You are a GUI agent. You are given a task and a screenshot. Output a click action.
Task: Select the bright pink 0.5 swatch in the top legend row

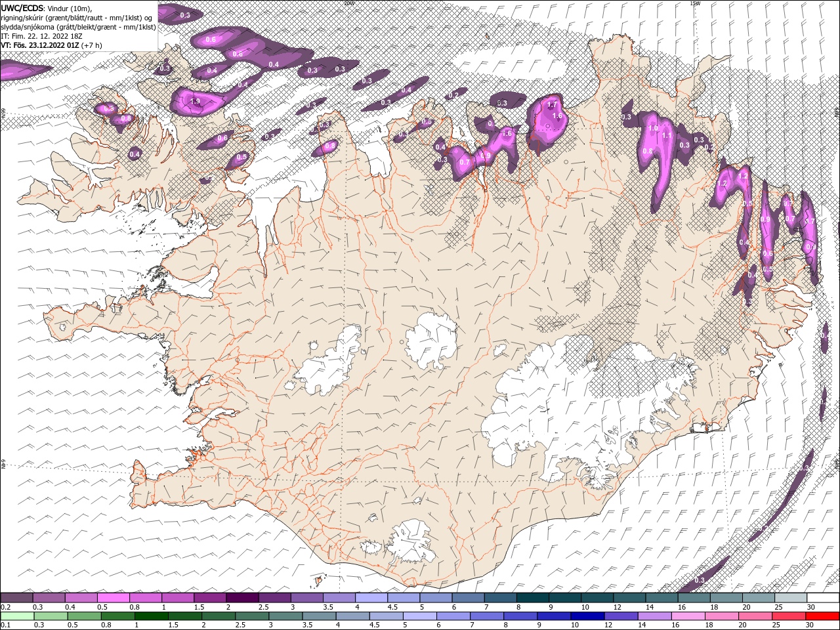113,598
